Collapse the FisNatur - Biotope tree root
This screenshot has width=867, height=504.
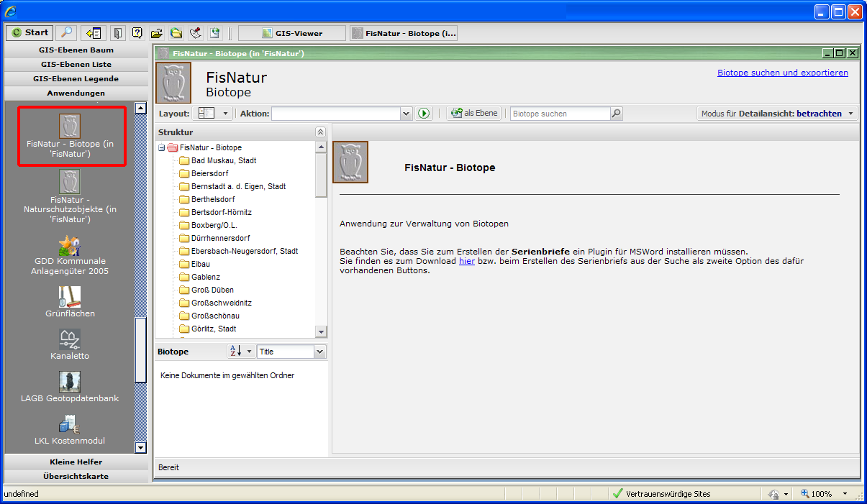(162, 148)
